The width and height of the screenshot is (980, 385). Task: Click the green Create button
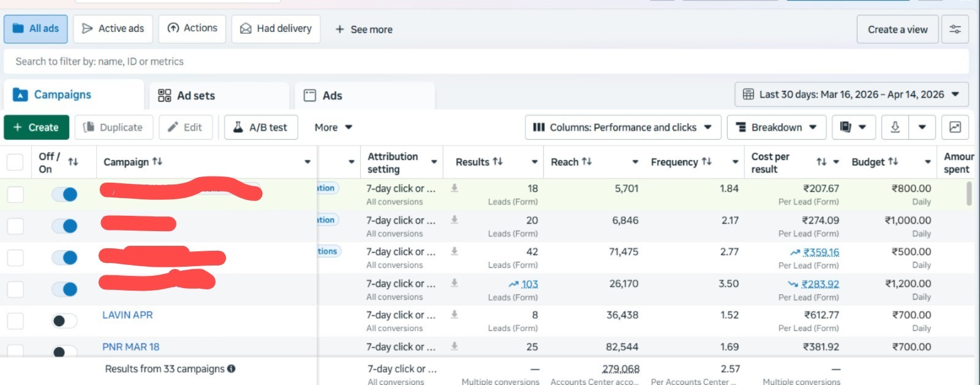(36, 127)
